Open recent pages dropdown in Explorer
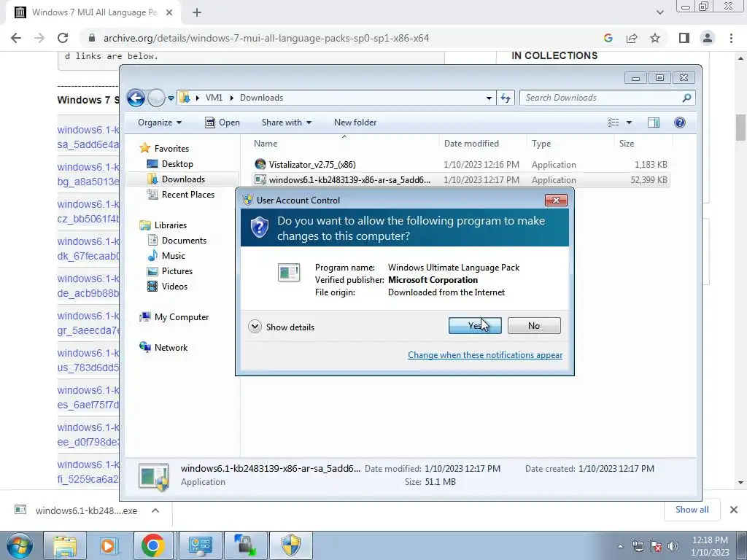747x560 pixels. [x=171, y=98]
